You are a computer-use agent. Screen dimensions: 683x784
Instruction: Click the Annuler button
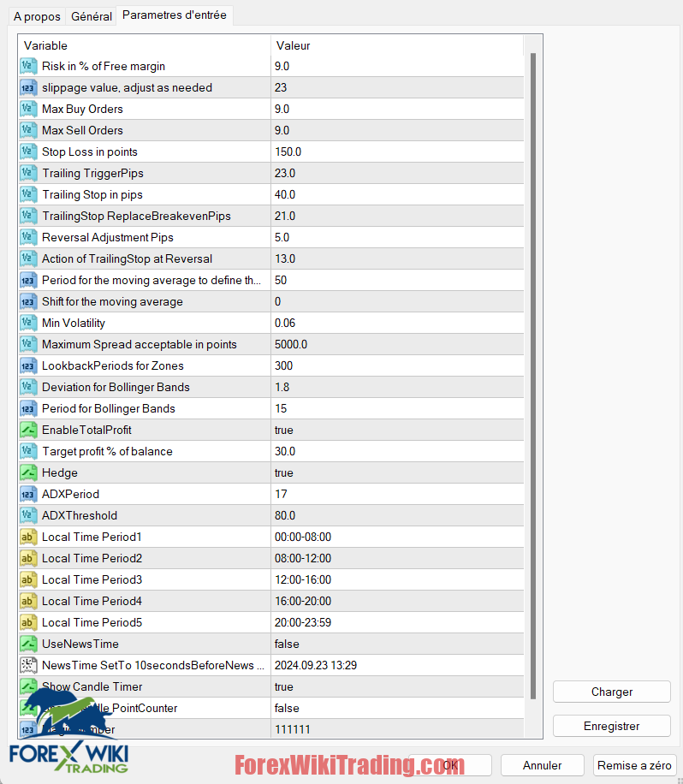click(542, 765)
